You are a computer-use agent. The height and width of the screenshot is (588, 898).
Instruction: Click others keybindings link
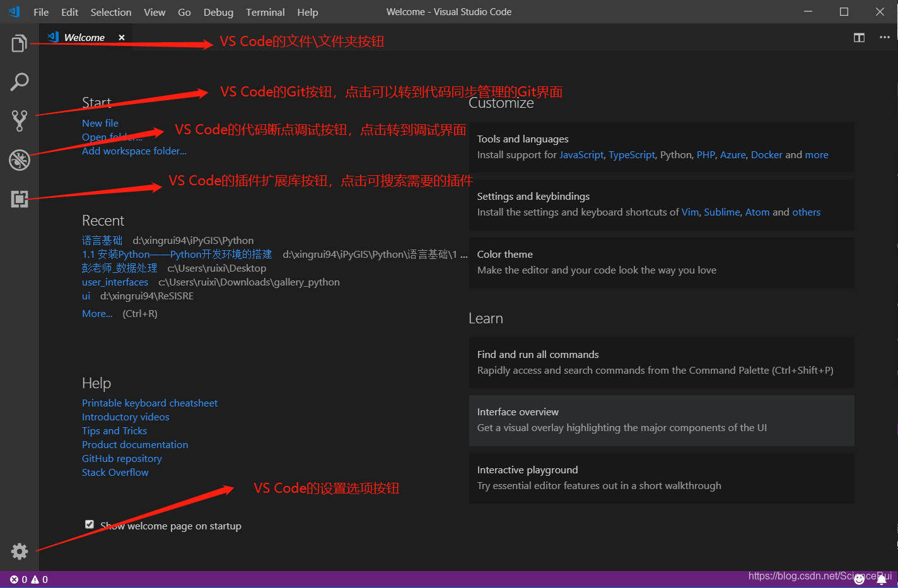click(x=807, y=212)
